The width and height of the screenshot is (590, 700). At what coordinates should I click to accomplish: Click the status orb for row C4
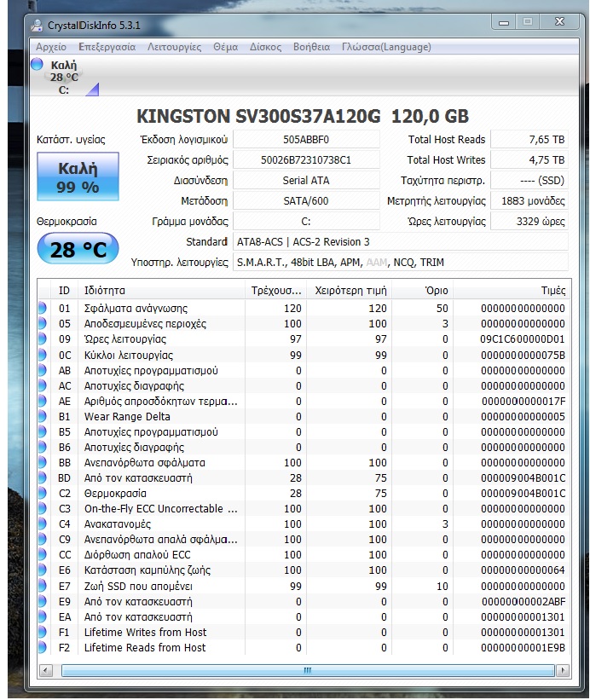tap(43, 524)
